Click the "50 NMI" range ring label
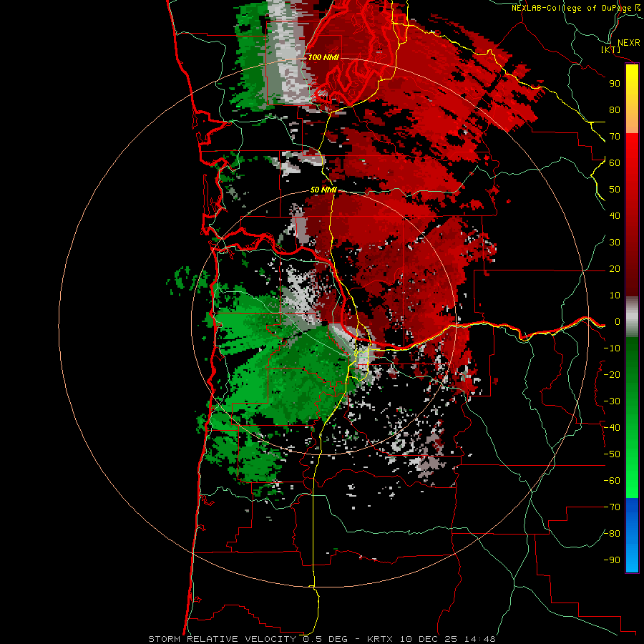644x644 pixels. tap(323, 190)
